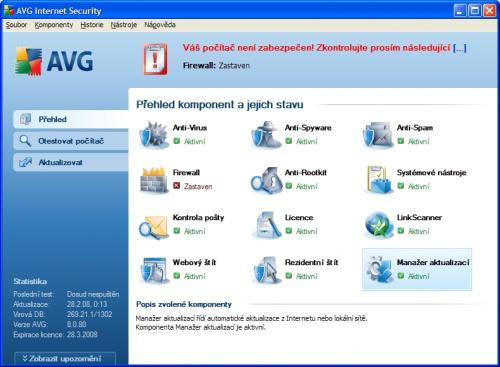Open the Anti-Virus component icon
The width and height of the screenshot is (500, 367).
pos(153,135)
